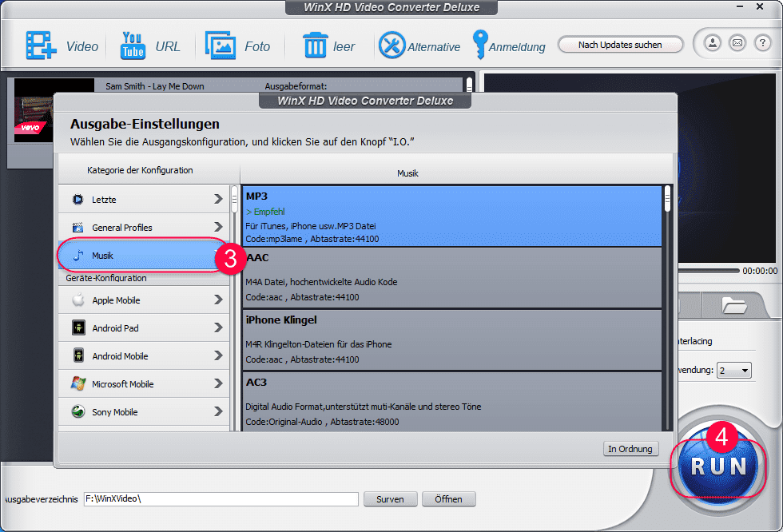This screenshot has width=783, height=532.
Task: Expand the Letzte category arrow
Action: pos(218,199)
